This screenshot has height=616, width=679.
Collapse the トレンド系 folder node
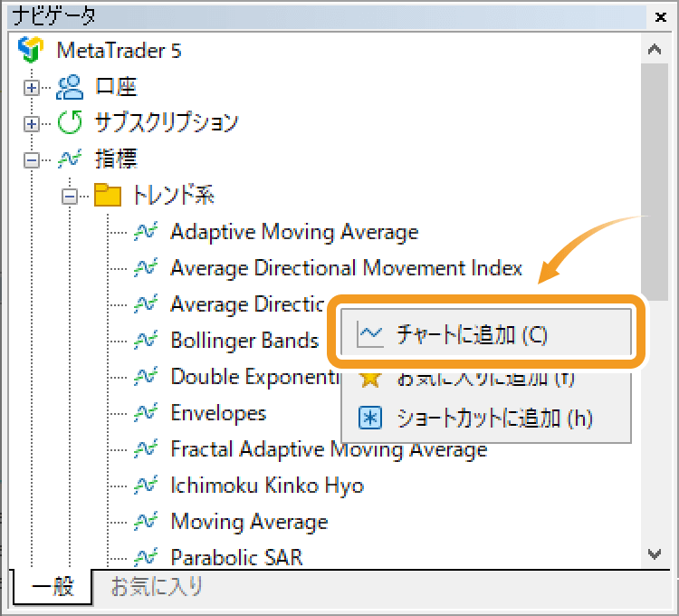[x=70, y=197]
